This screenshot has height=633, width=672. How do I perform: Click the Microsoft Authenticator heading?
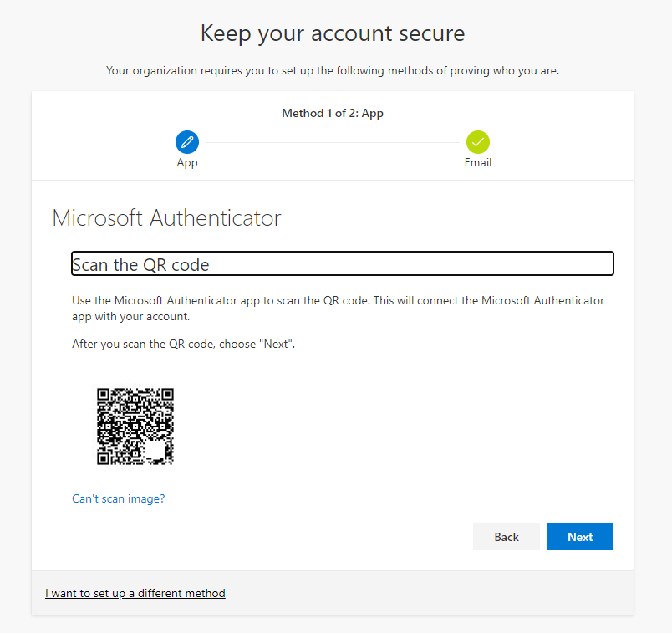[165, 217]
